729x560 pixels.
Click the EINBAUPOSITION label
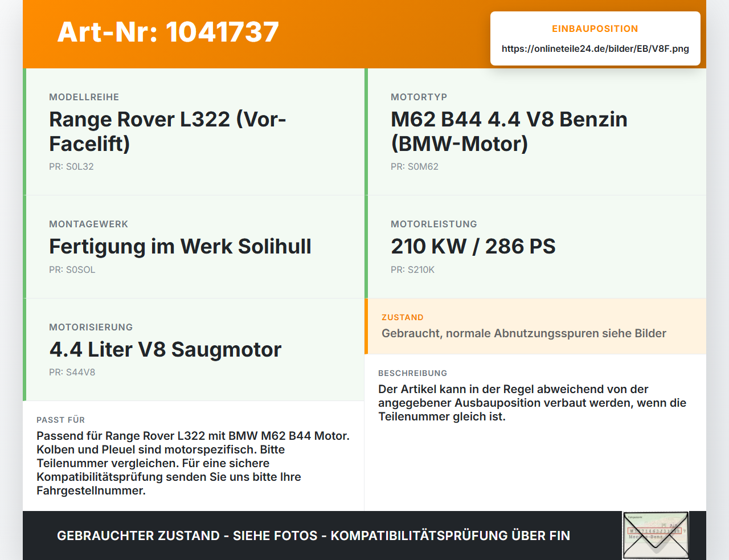click(x=595, y=28)
